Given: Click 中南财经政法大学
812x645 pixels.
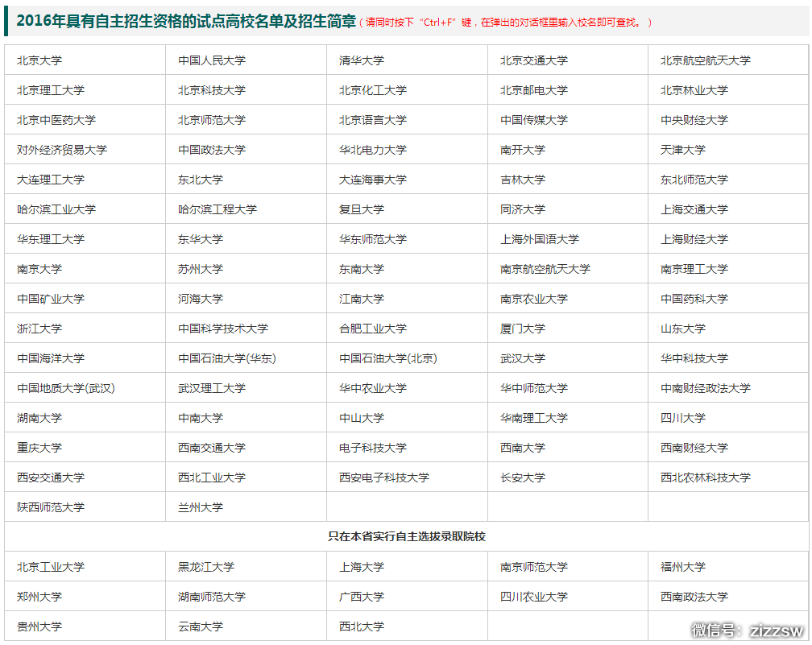Looking at the screenshot, I should pyautogui.click(x=706, y=388).
